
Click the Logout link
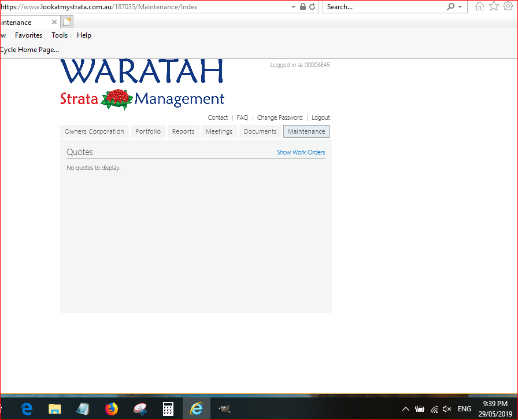pyautogui.click(x=321, y=117)
